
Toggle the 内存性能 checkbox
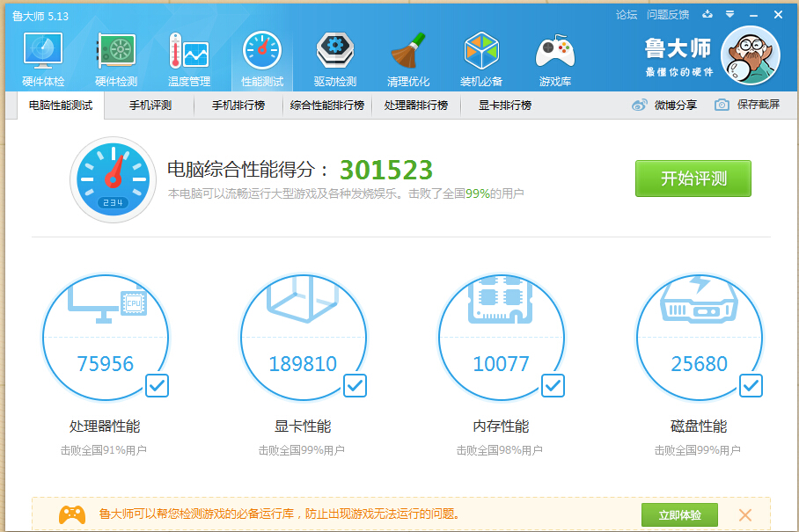coord(553,385)
